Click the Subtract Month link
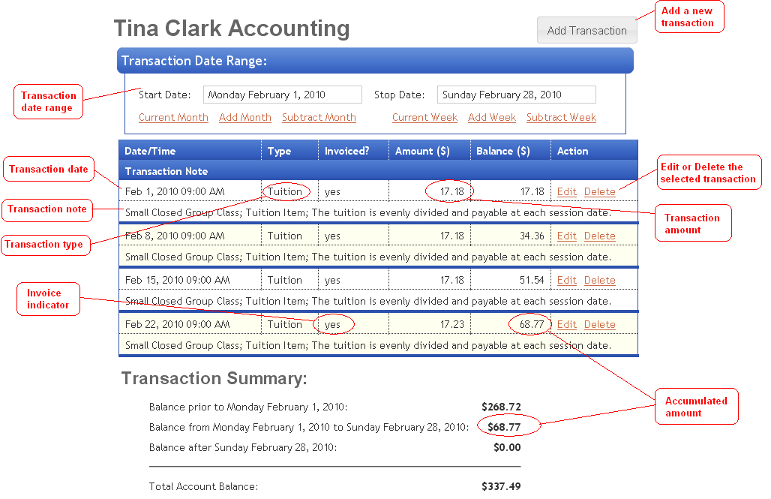This screenshot has width=771, height=499. [x=319, y=118]
